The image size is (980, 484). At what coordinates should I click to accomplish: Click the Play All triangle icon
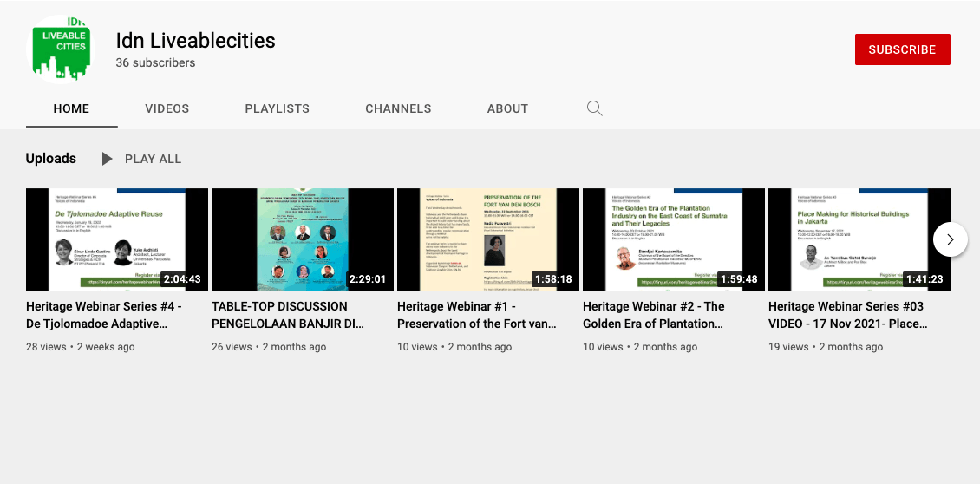click(x=107, y=159)
